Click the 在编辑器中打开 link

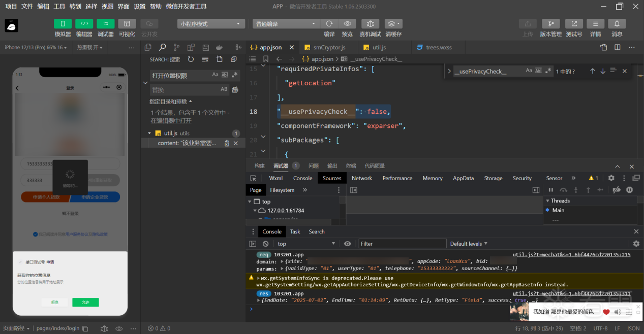[171, 121]
